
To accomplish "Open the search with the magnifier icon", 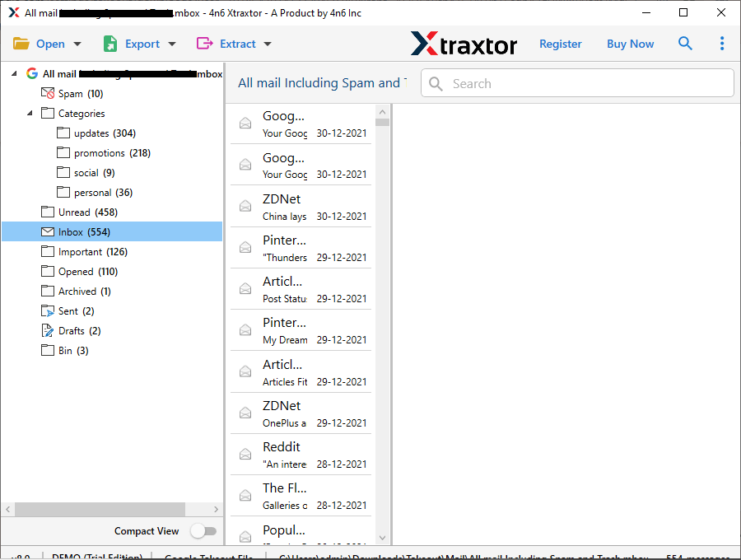I will 685,43.
